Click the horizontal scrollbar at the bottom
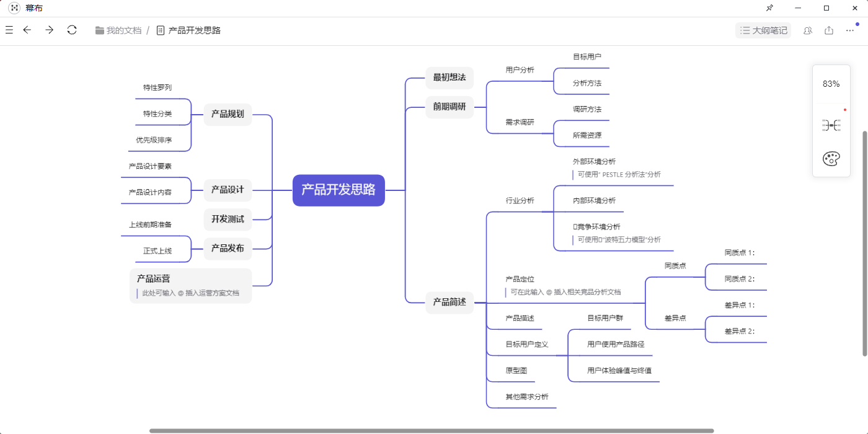This screenshot has height=434, width=868. pos(431,430)
